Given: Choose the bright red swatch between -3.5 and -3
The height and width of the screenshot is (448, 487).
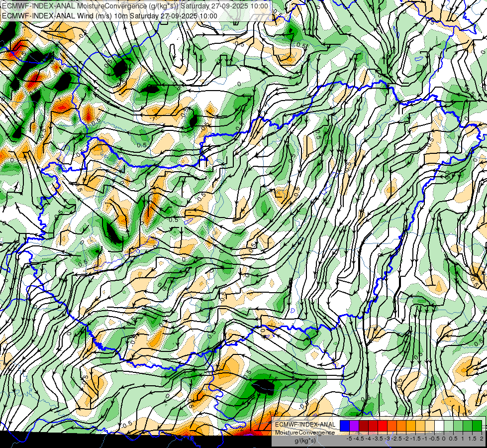Looking at the screenshot, I should 383,426.
